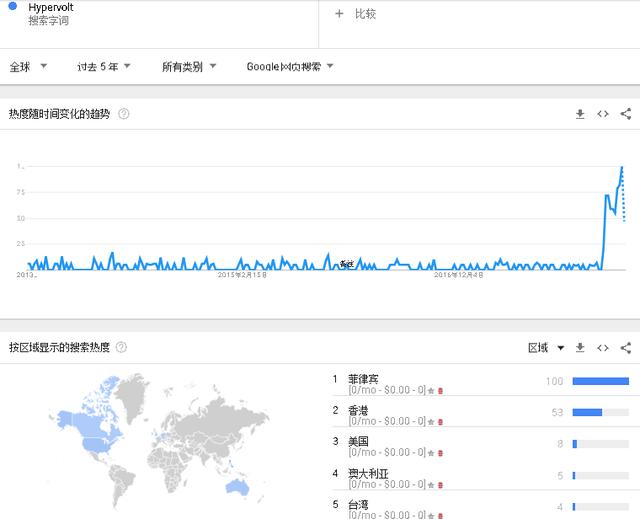640x519 pixels.
Task: Click the plus icon beside 比较
Action: [339, 14]
